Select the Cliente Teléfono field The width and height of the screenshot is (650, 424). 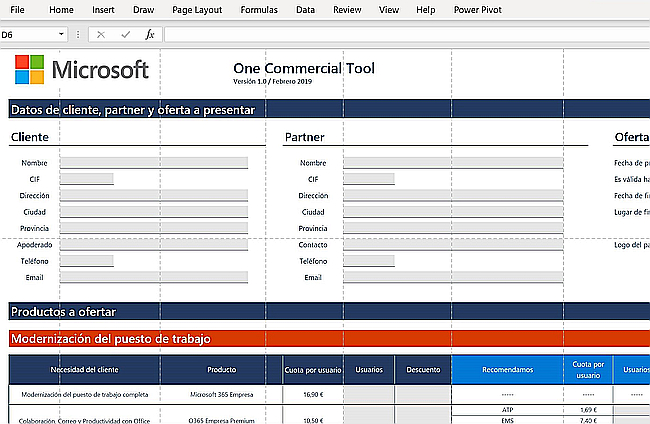pyautogui.click(x=87, y=261)
